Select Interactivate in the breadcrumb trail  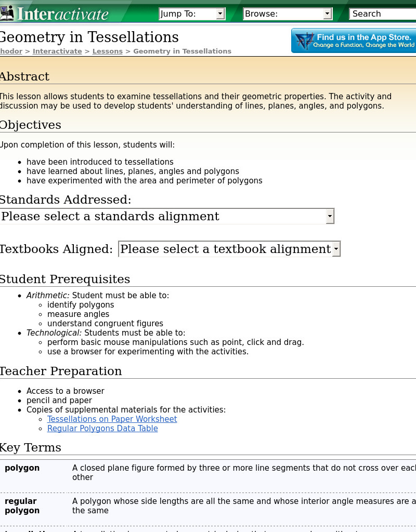pos(57,51)
